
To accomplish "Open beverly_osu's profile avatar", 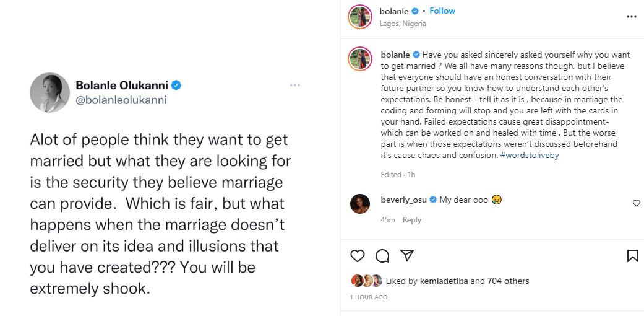I will tap(360, 205).
